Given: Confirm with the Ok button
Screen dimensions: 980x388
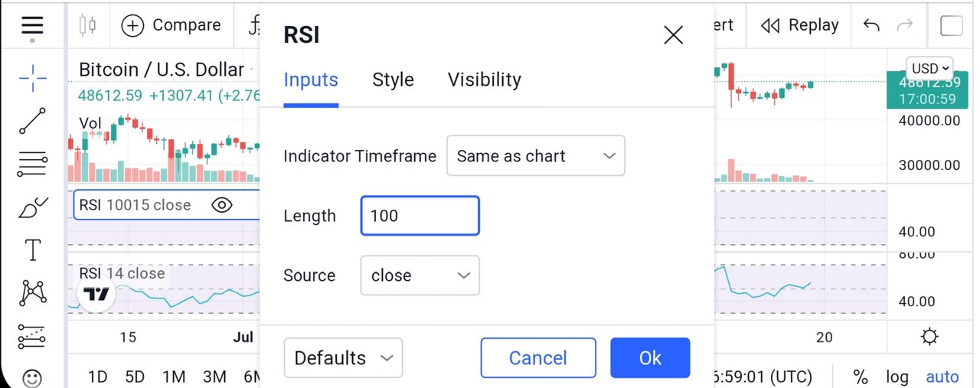Looking at the screenshot, I should [650, 358].
